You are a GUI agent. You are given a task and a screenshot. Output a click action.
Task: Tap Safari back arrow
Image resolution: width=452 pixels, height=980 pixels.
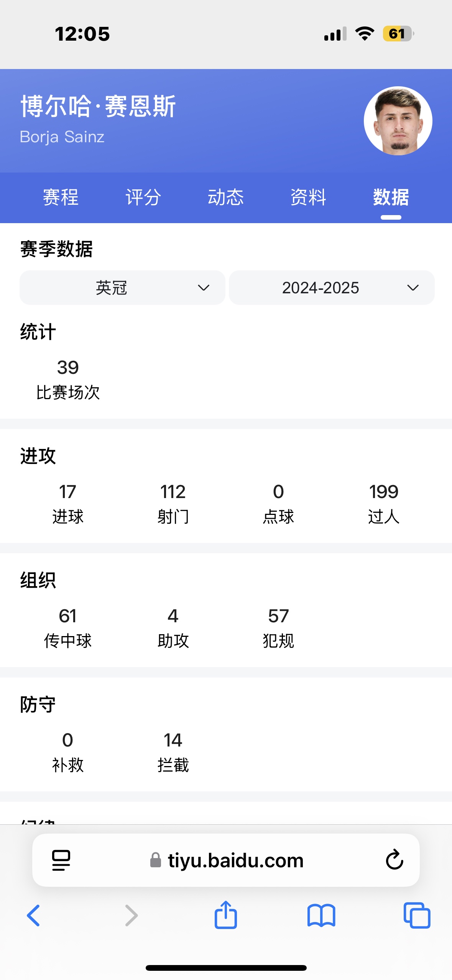click(33, 916)
